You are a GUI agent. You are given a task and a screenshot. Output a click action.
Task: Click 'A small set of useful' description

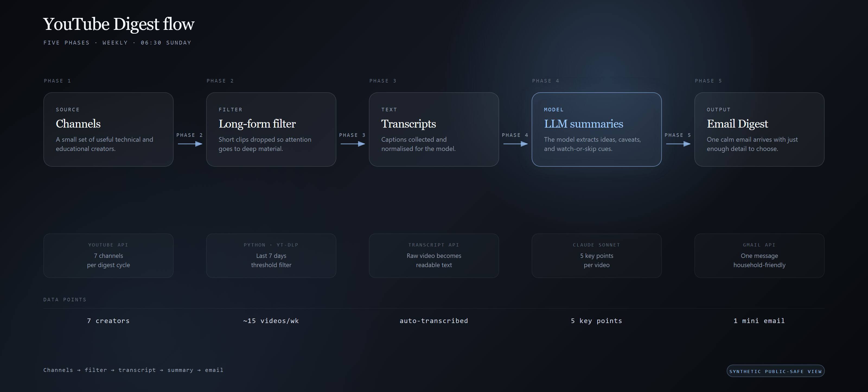(x=104, y=144)
